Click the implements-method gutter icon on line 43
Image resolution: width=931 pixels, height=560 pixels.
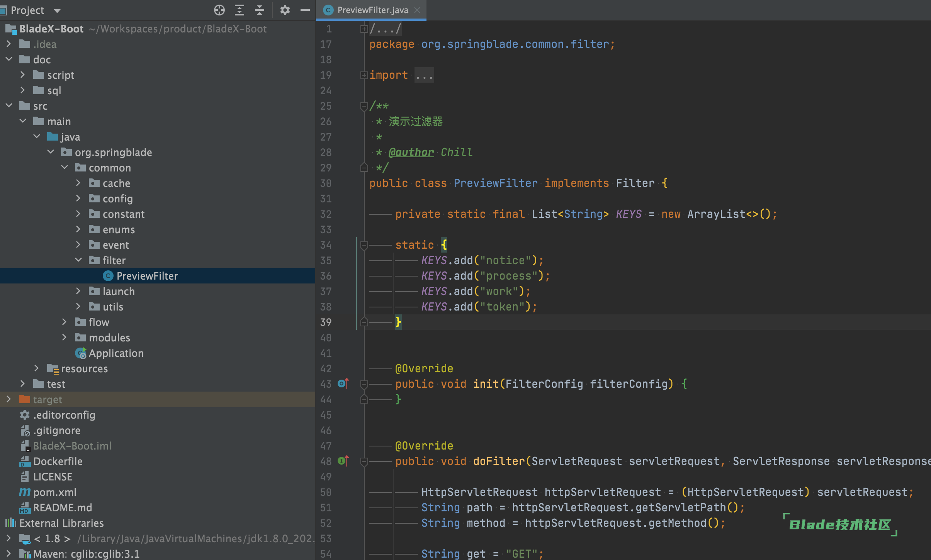click(343, 384)
